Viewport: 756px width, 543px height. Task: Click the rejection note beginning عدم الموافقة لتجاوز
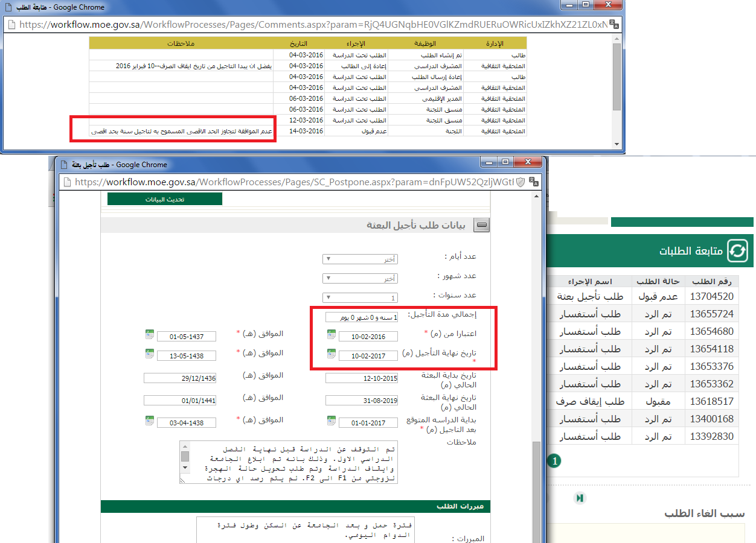pyautogui.click(x=182, y=131)
